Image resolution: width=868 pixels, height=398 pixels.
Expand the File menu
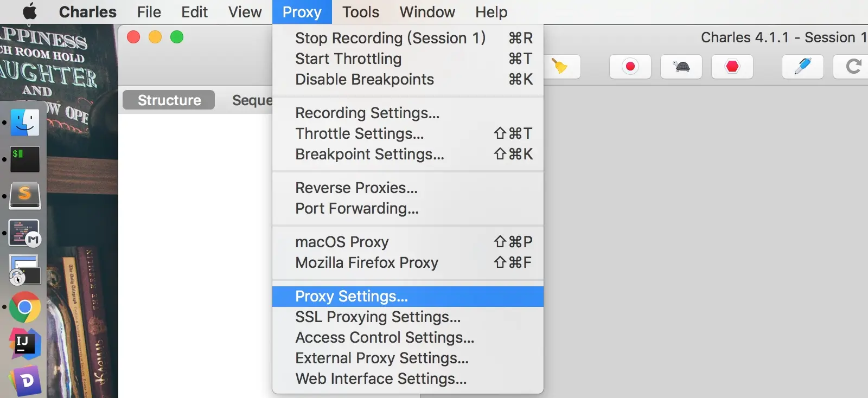149,12
